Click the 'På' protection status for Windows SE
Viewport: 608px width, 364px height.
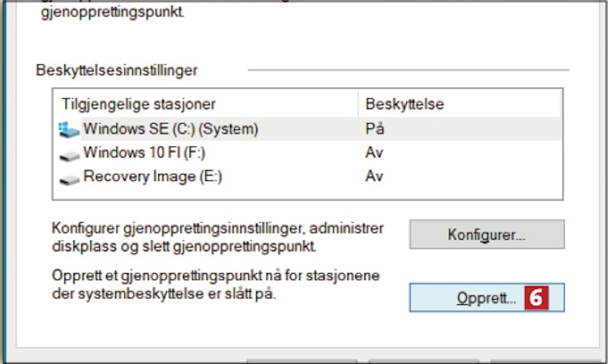pos(375,129)
